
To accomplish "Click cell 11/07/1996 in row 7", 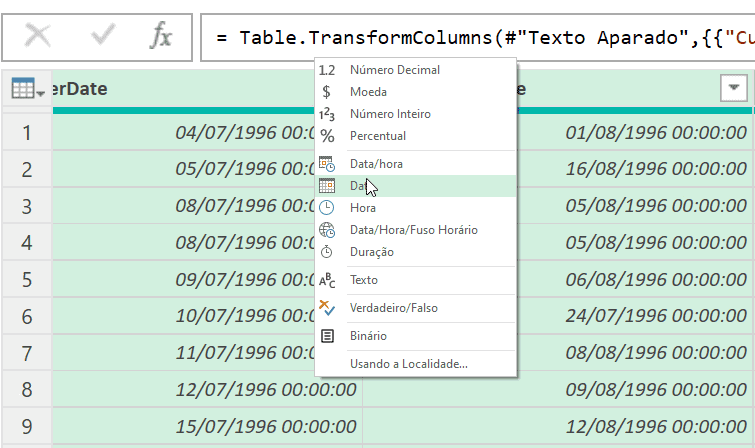I will click(x=183, y=354).
